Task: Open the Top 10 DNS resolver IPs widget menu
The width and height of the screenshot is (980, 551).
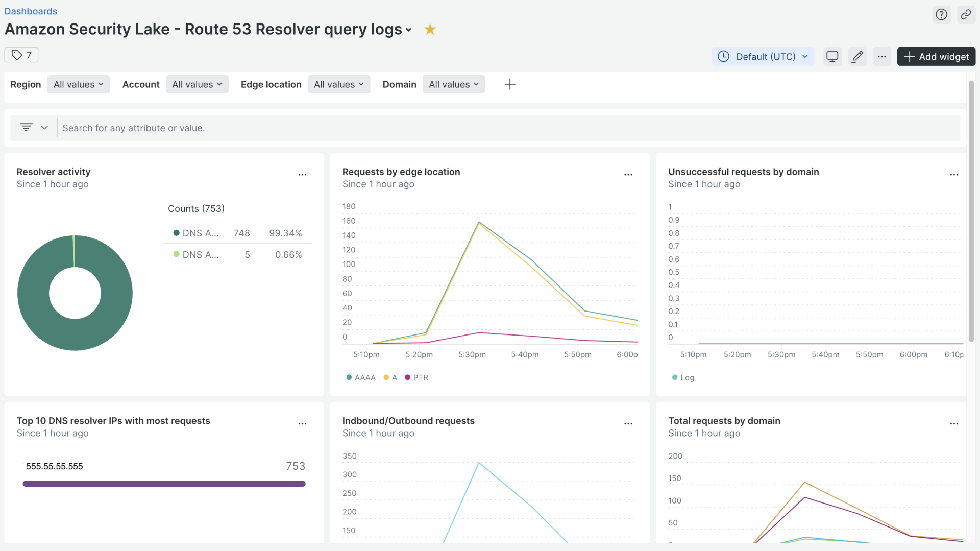Action: pyautogui.click(x=302, y=423)
